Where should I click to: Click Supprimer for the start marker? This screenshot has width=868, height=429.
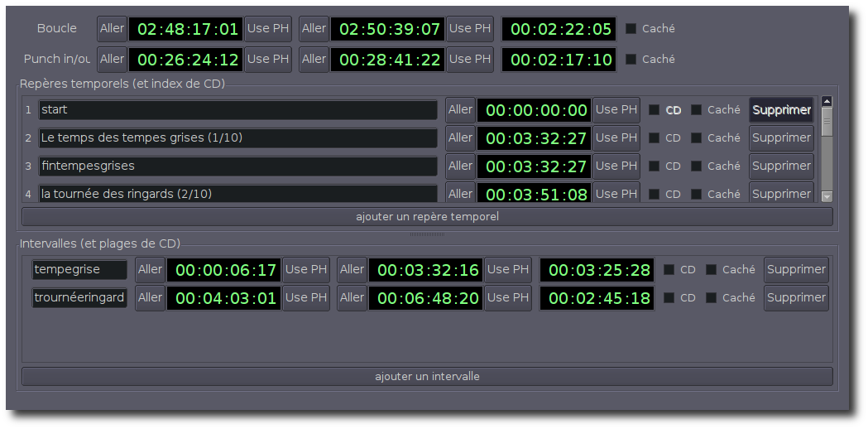pos(781,110)
